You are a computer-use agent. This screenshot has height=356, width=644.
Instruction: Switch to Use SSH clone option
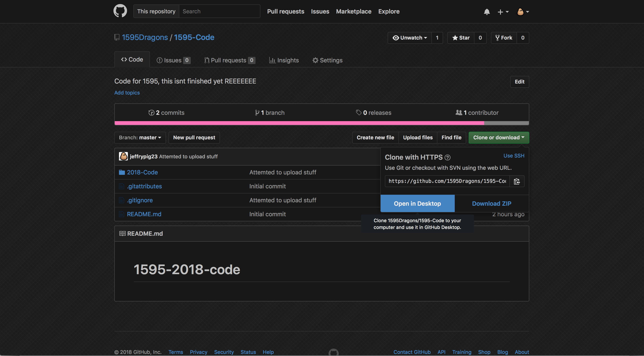[x=514, y=156]
